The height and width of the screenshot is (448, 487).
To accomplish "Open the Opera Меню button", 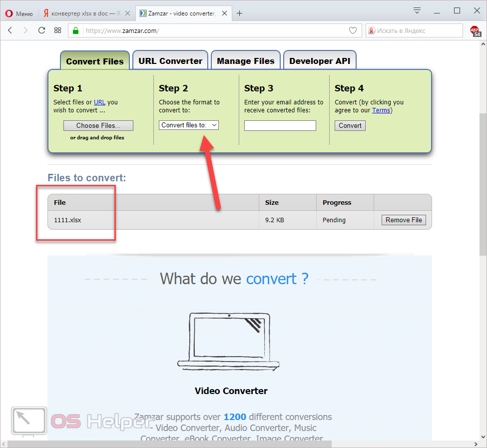I will point(19,13).
